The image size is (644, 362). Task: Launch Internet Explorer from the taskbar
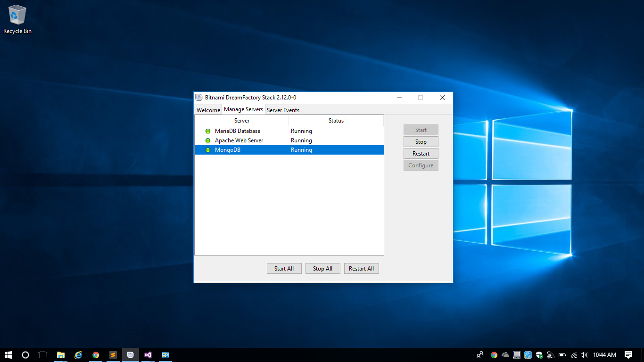(78, 355)
